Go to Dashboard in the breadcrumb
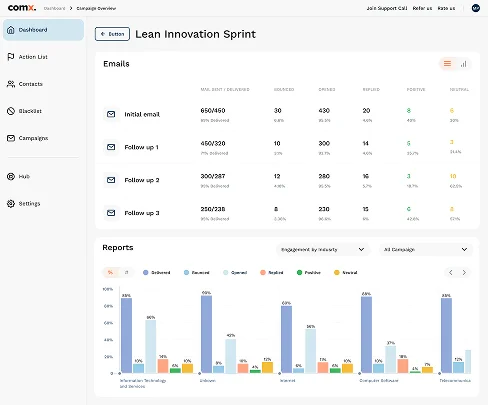This screenshot has width=488, height=405. pyautogui.click(x=54, y=8)
